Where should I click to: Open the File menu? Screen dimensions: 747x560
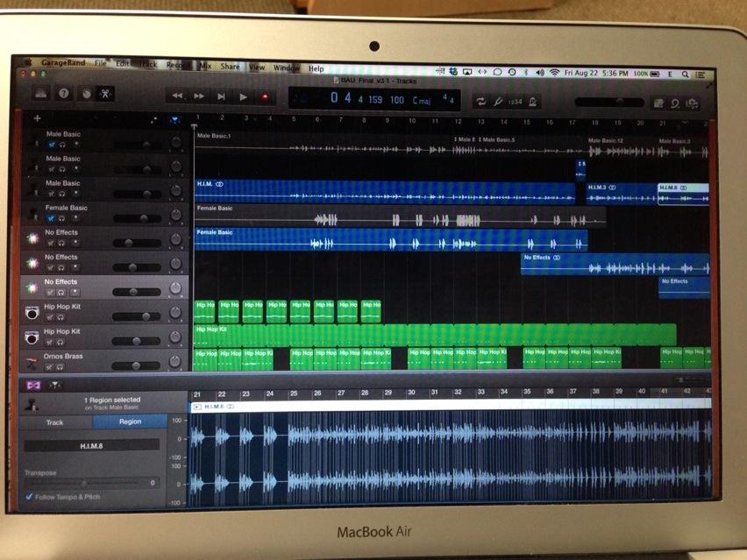click(x=101, y=63)
